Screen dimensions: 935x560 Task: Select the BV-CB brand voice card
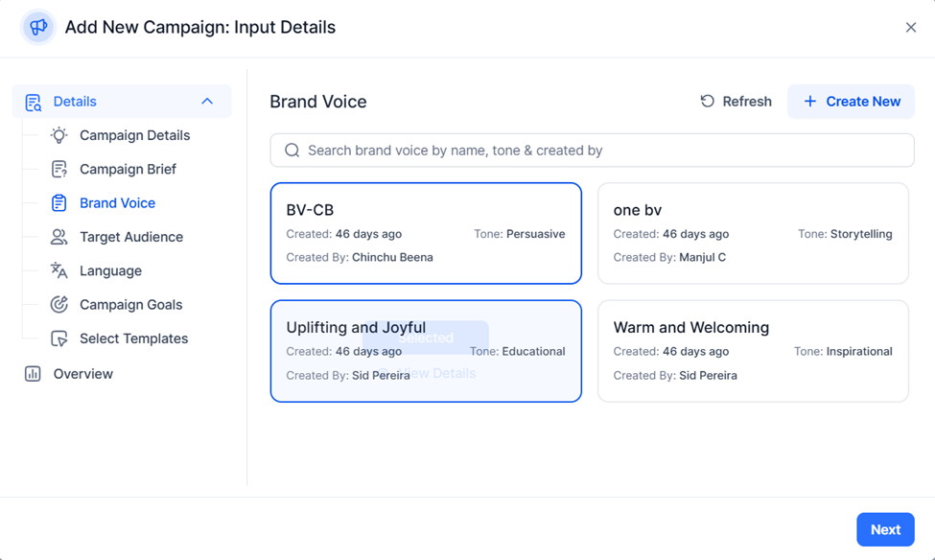tap(426, 233)
